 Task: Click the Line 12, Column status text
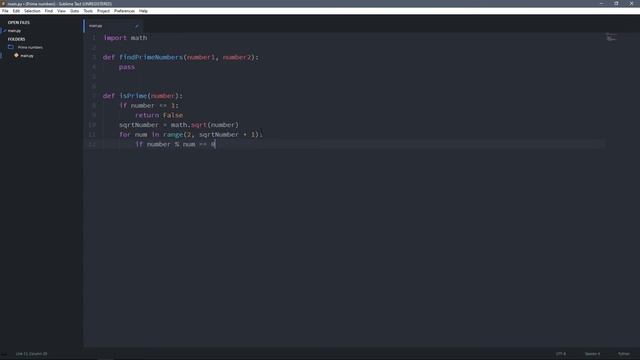[x=31, y=354]
